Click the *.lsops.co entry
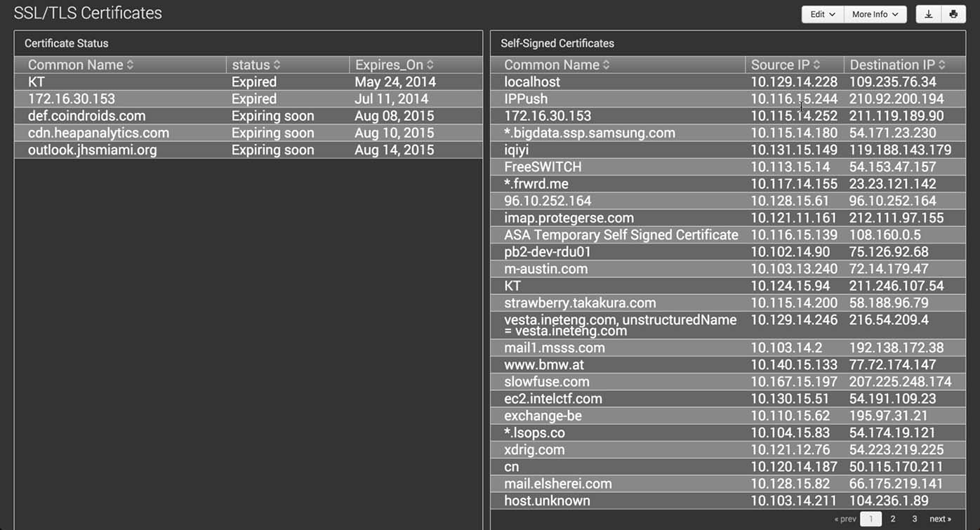The height and width of the screenshot is (530, 980). [534, 432]
